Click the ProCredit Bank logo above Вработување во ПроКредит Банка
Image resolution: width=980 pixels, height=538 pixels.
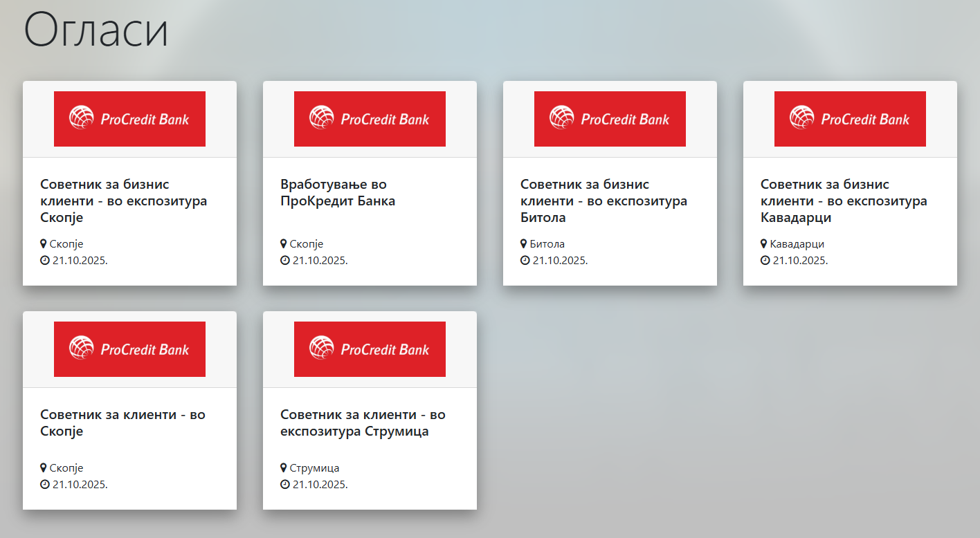pyautogui.click(x=370, y=119)
